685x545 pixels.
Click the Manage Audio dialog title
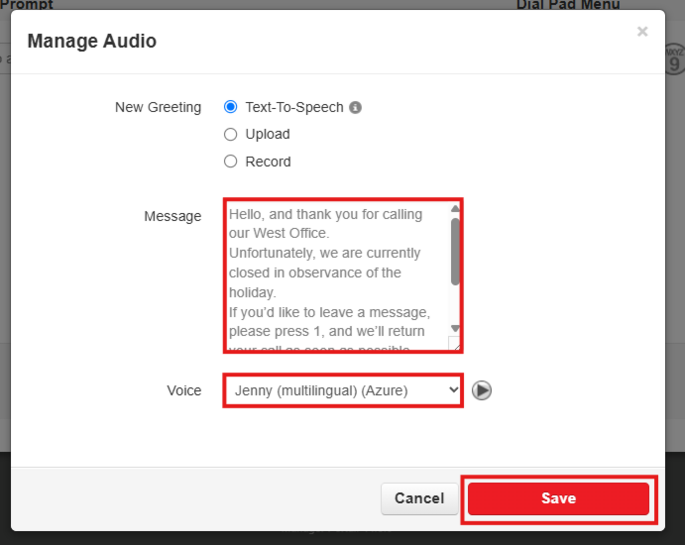click(91, 41)
